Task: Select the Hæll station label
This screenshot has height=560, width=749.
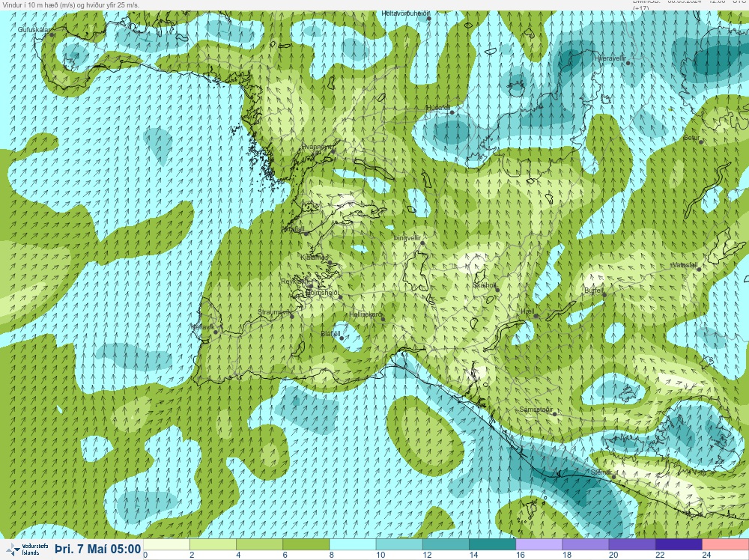Action: 527,311
